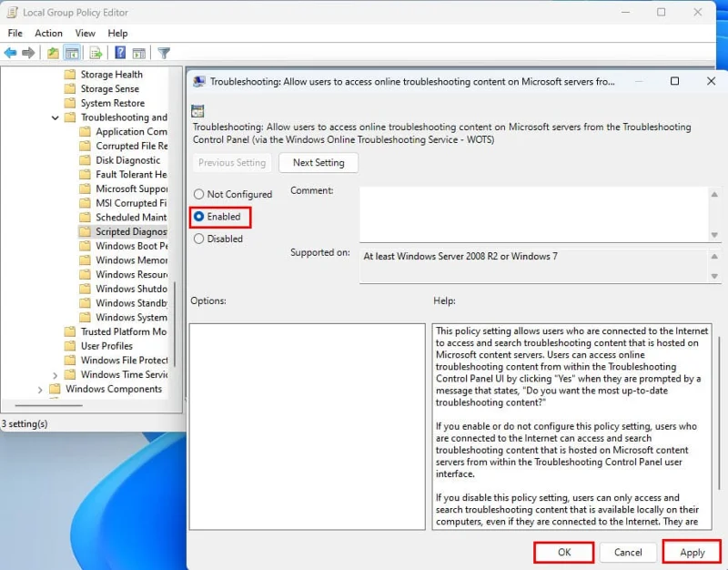Collapse the Troubleshooting and Diagnostics node
Screen dimensions: 728x570
coord(54,117)
